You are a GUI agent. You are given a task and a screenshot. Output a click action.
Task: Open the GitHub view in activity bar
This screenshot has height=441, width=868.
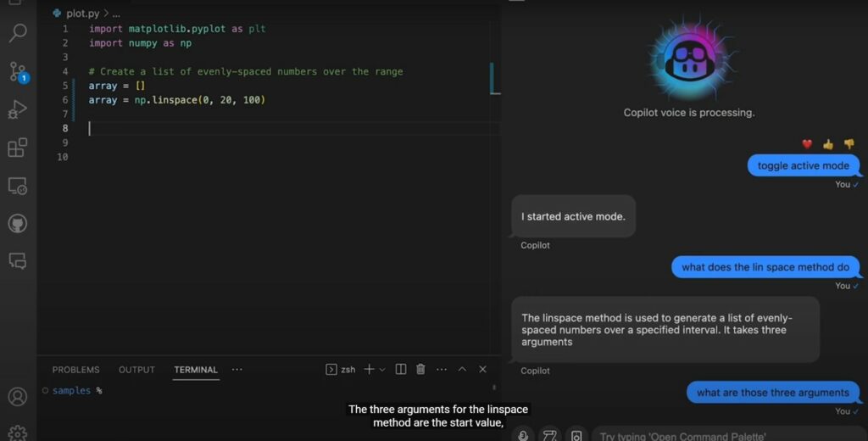18,223
